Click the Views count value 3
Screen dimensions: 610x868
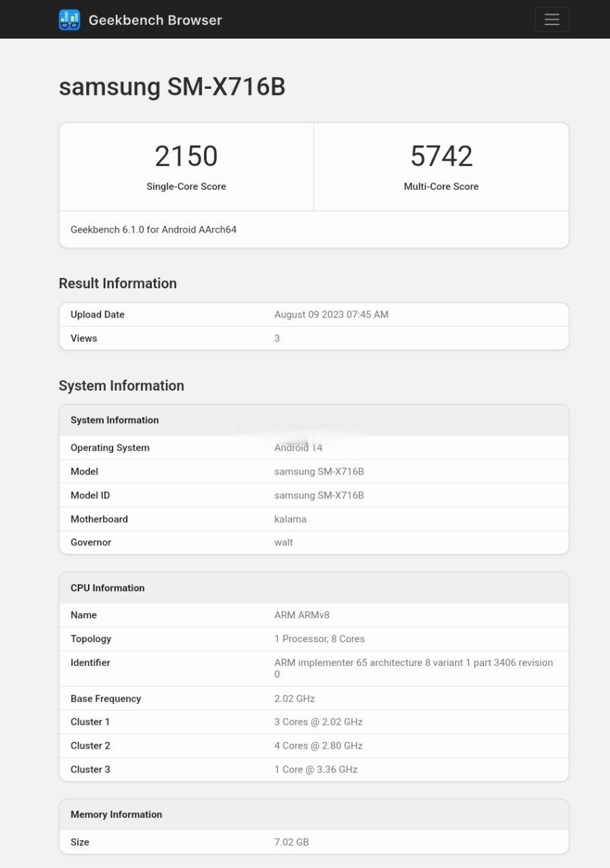click(x=277, y=338)
